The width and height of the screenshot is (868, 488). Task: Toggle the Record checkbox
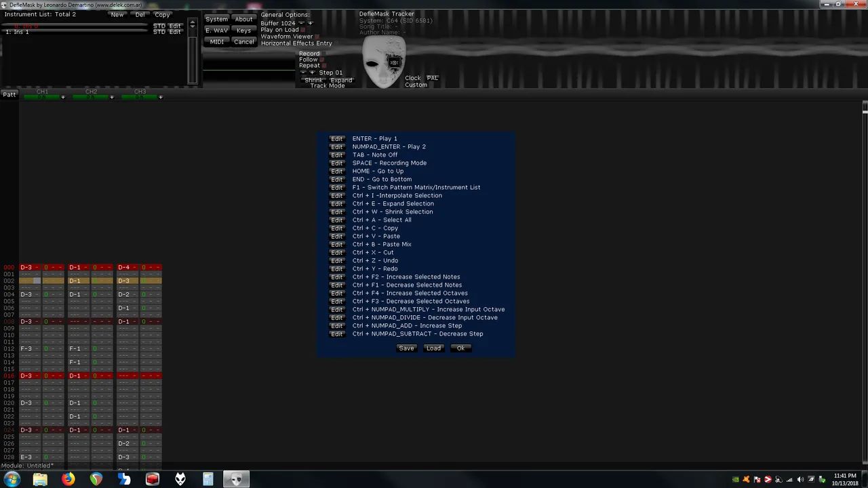pos(323,54)
